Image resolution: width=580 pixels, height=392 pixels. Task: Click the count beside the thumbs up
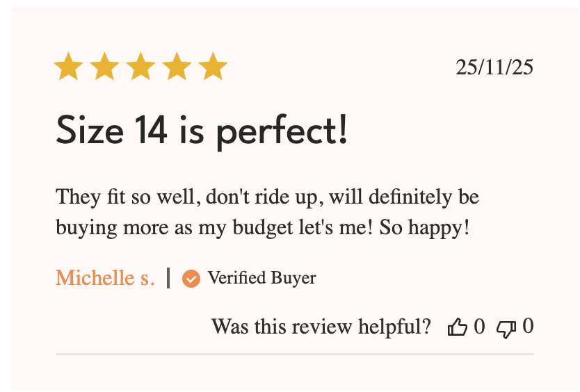tap(479, 326)
